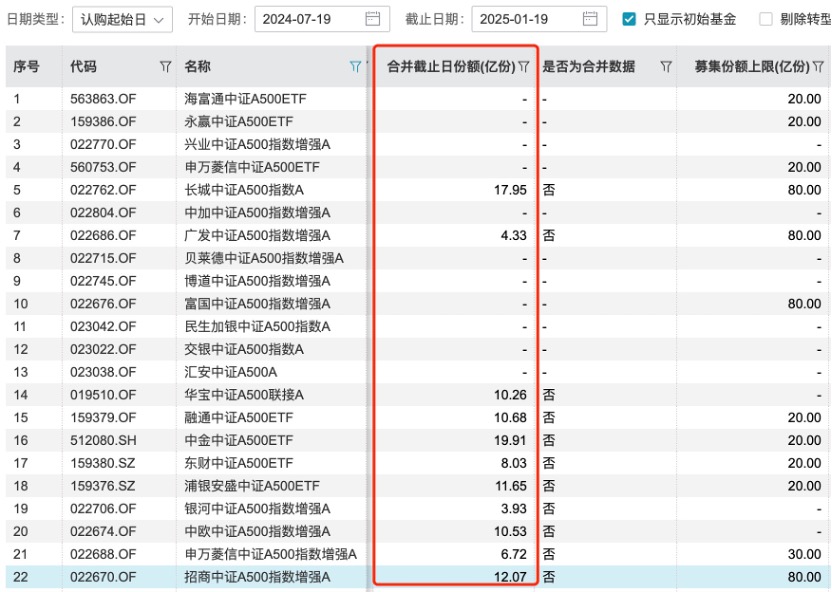Select row 融通中证A500ETF
This screenshot has width=832, height=592.
(x=418, y=418)
